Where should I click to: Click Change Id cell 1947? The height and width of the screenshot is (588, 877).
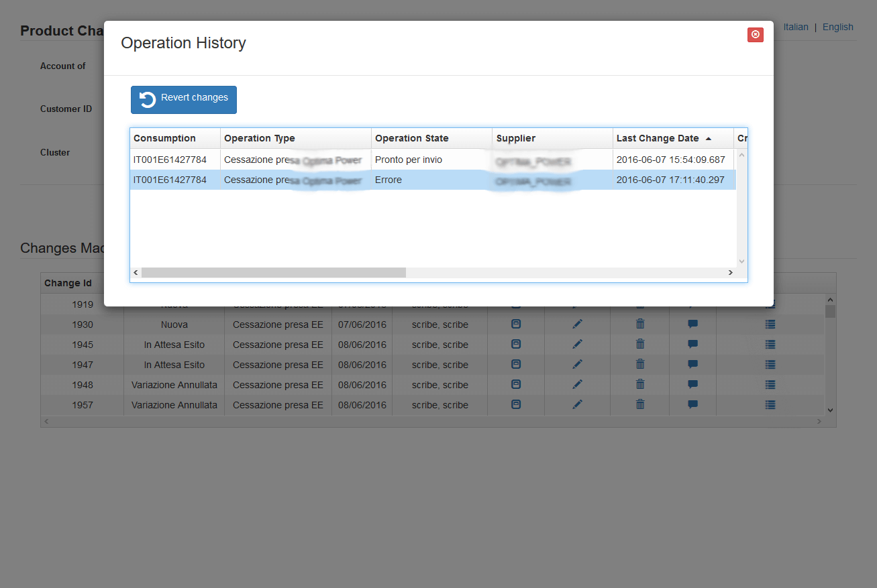[x=83, y=365]
